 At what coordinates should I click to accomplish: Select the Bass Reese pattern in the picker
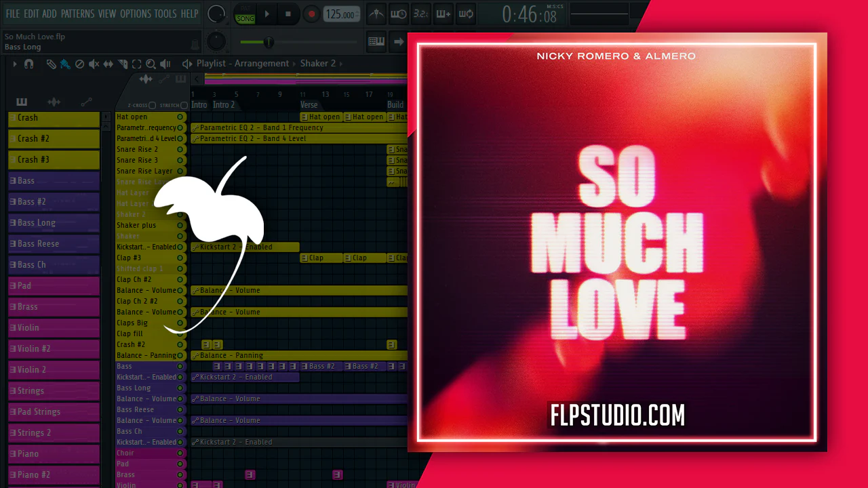[x=54, y=243]
